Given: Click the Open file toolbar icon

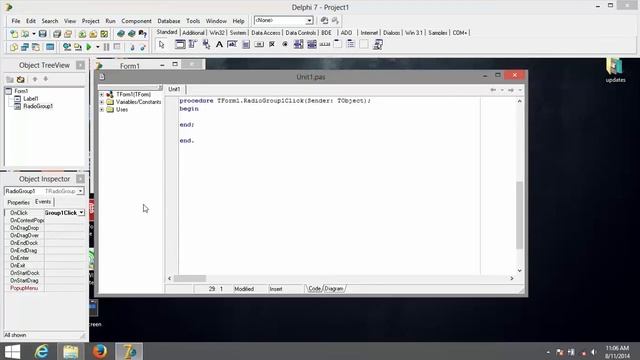Looking at the screenshot, I should click(x=25, y=34).
